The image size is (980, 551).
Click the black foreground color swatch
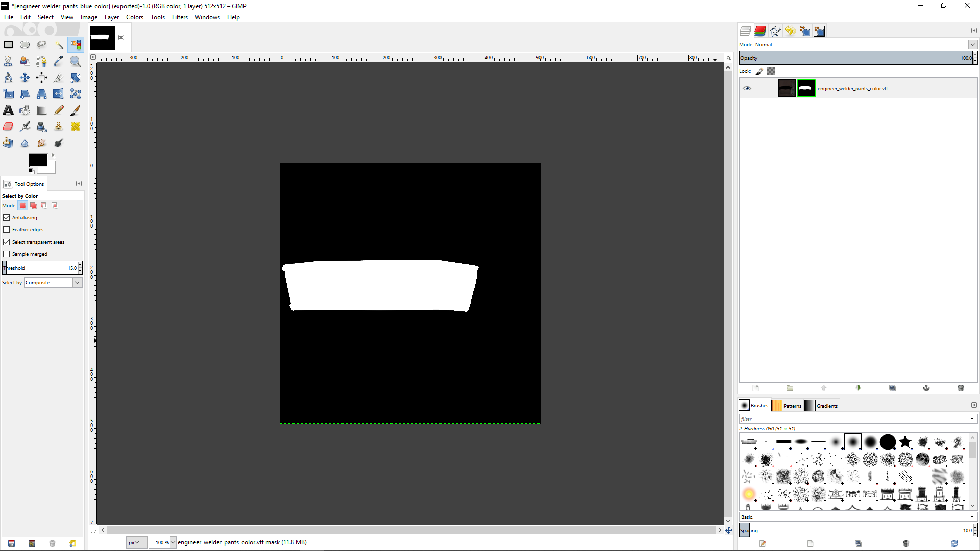tap(37, 160)
